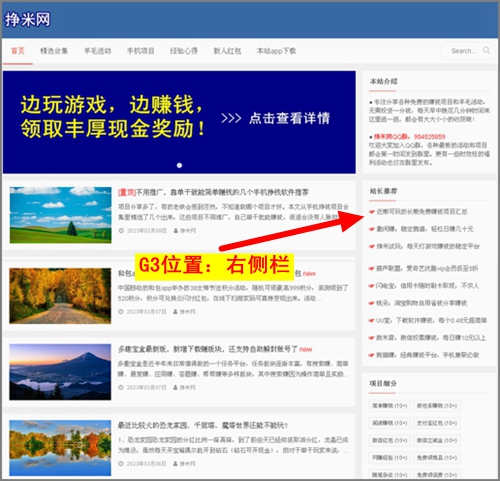Open the 多赚宝盒最新版 article title
The height and width of the screenshot is (481, 500).
pyautogui.click(x=208, y=349)
